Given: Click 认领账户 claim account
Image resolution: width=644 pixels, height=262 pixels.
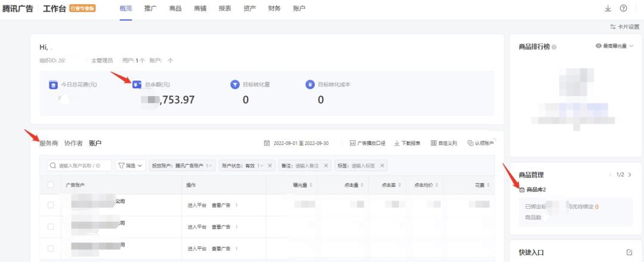Looking at the screenshot, I should (x=480, y=143).
